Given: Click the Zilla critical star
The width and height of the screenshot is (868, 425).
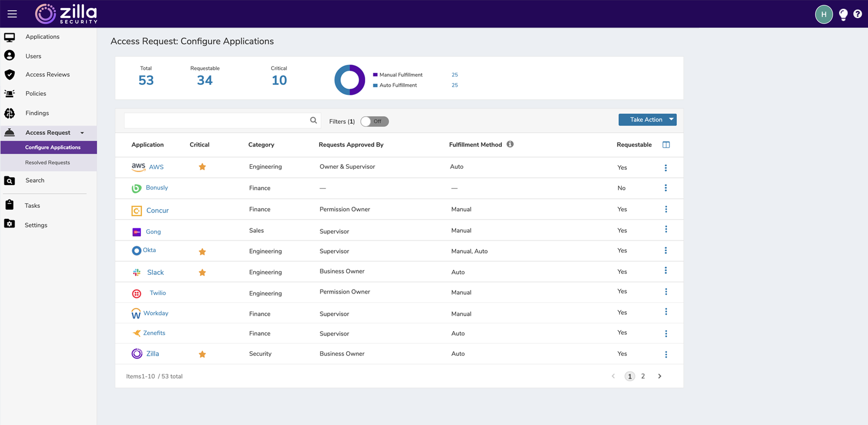Looking at the screenshot, I should [x=202, y=354].
